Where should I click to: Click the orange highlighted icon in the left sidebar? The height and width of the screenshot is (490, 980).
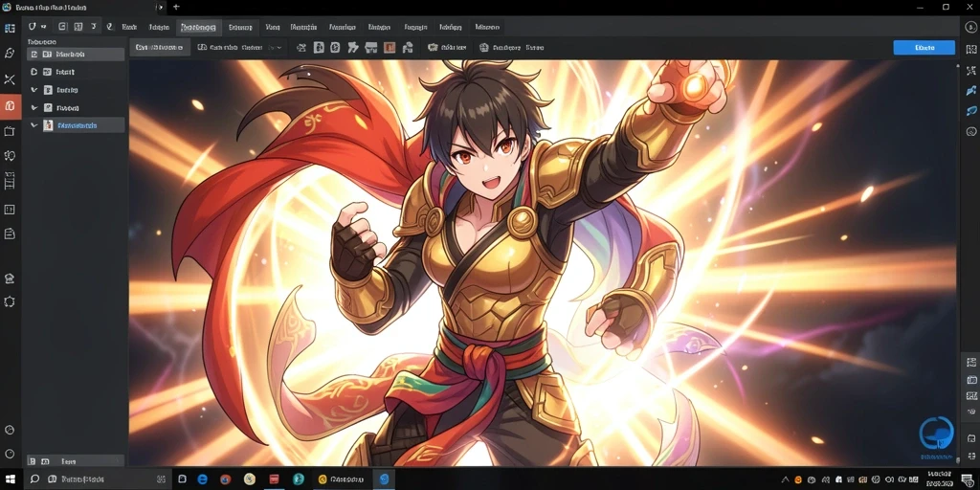pyautogui.click(x=10, y=105)
